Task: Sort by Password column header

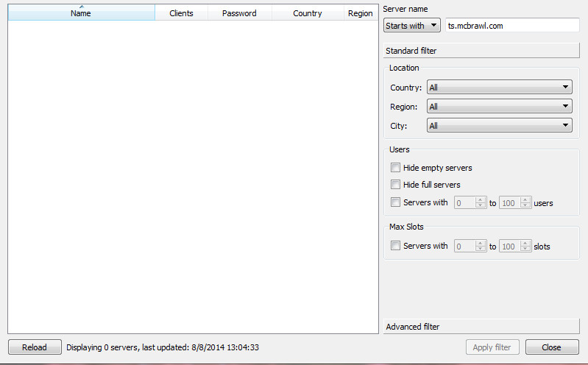Action: click(239, 13)
